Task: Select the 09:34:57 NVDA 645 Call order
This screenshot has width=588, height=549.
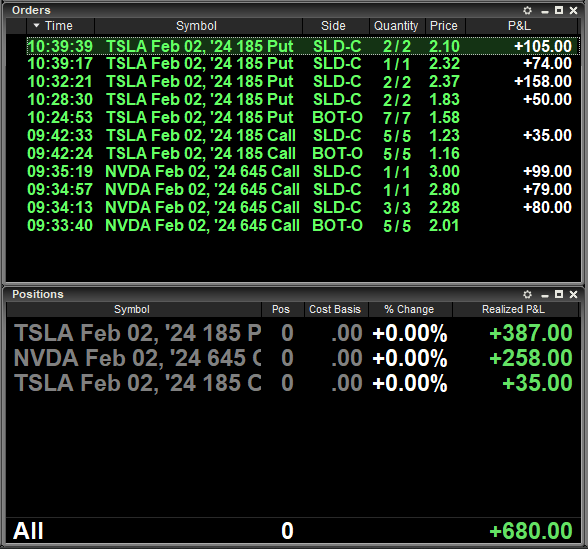Action: [x=303, y=189]
